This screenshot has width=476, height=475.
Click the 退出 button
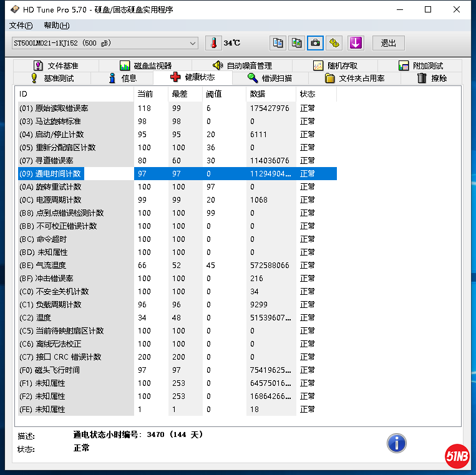(388, 43)
